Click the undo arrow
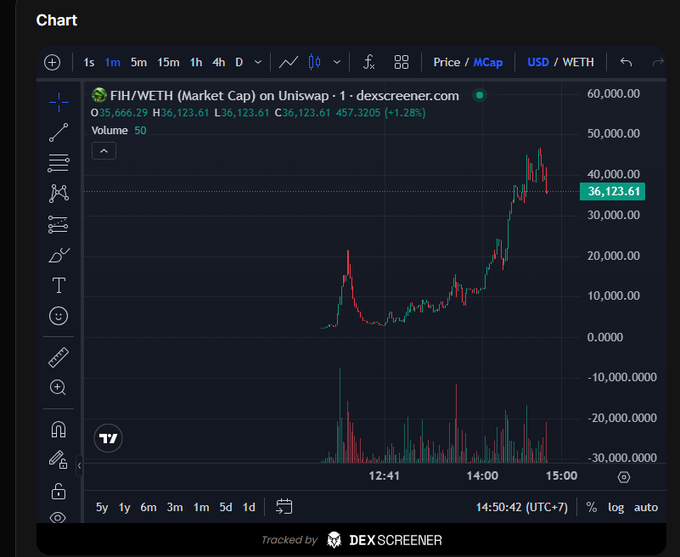 626,62
